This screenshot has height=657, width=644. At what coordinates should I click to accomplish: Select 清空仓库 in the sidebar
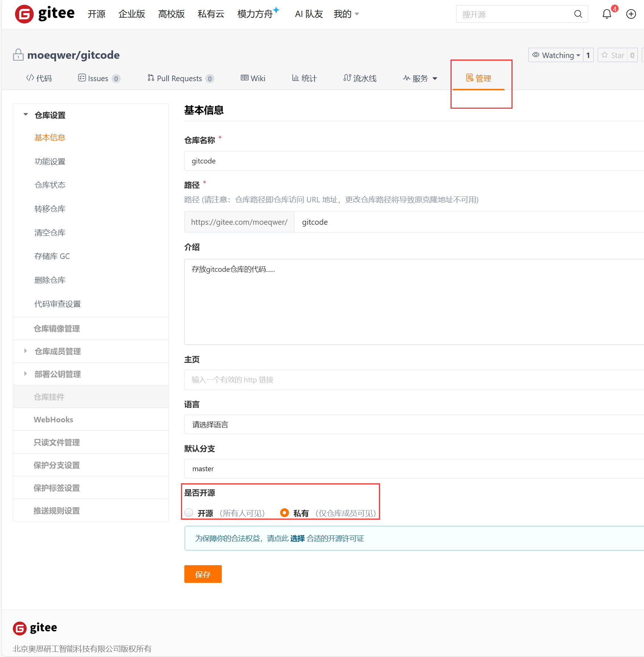coord(50,232)
